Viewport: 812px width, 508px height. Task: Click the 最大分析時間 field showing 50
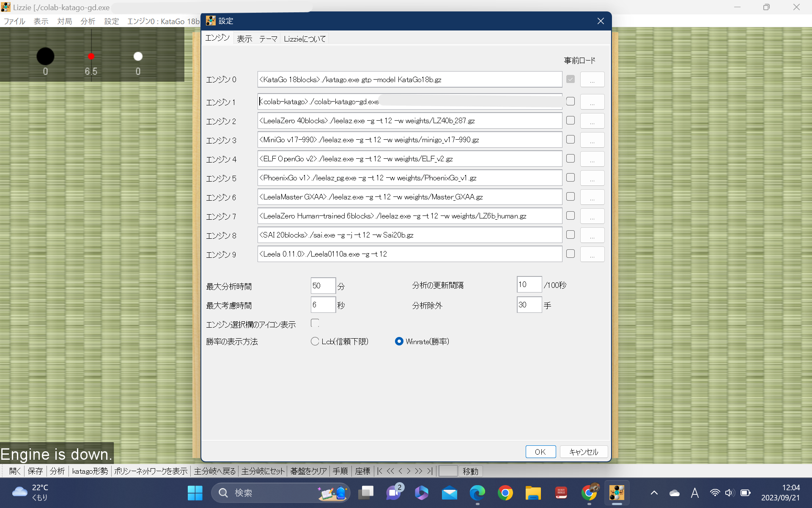pos(323,286)
